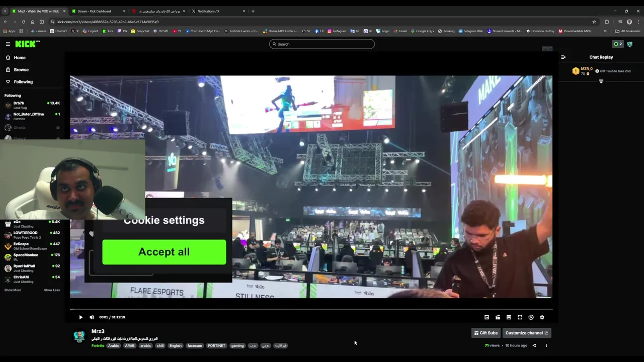Collapse the list with Show Less

(x=52, y=290)
